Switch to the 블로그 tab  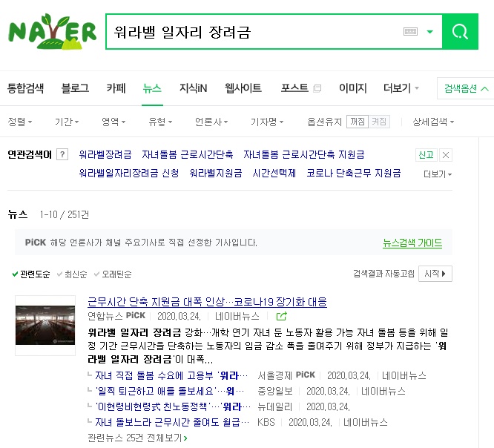76,88
